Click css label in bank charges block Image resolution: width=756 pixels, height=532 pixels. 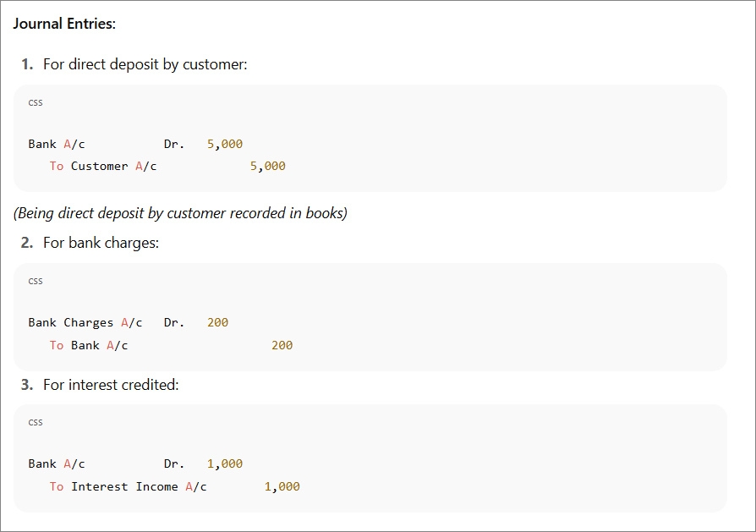pyautogui.click(x=36, y=281)
